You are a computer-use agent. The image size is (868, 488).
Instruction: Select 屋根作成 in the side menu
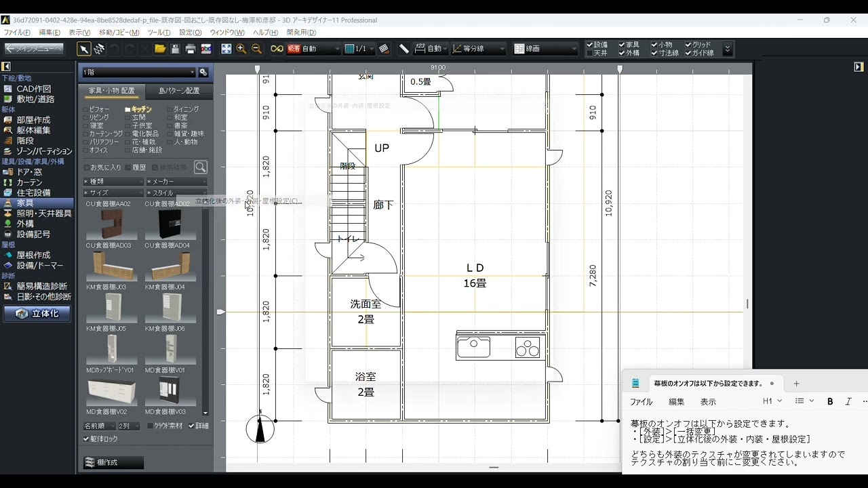[x=33, y=255]
